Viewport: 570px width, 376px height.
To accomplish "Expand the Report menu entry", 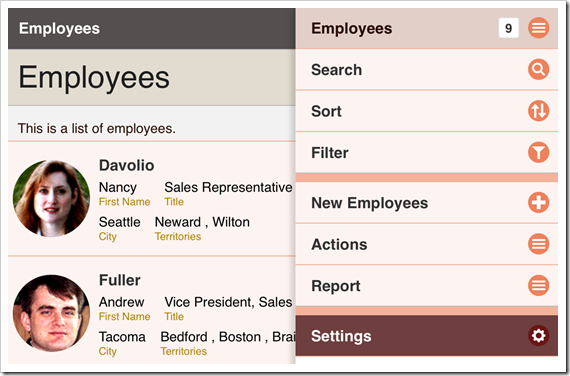I will click(427, 285).
